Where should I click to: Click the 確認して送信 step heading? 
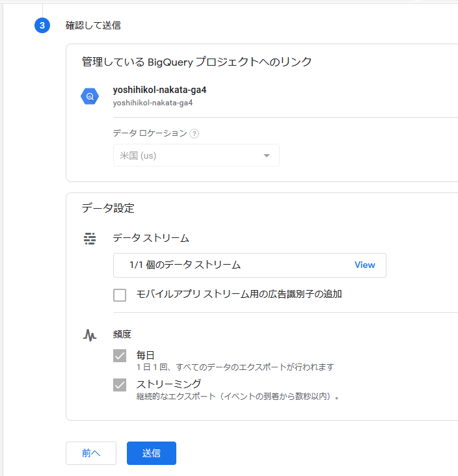[93, 25]
